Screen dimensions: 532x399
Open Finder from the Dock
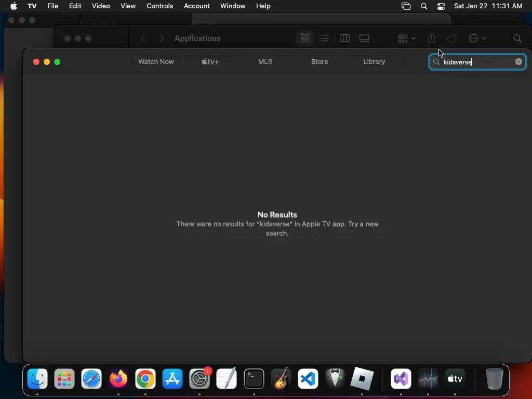(x=37, y=378)
